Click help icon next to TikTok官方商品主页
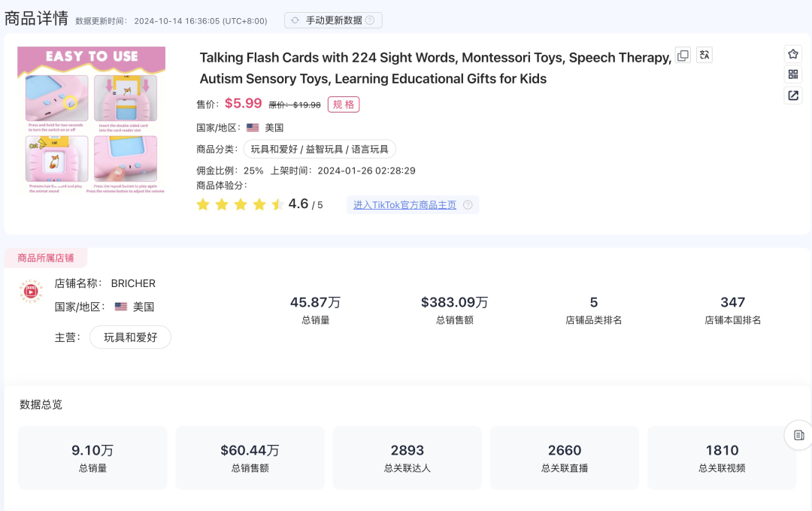This screenshot has width=812, height=511. (468, 205)
